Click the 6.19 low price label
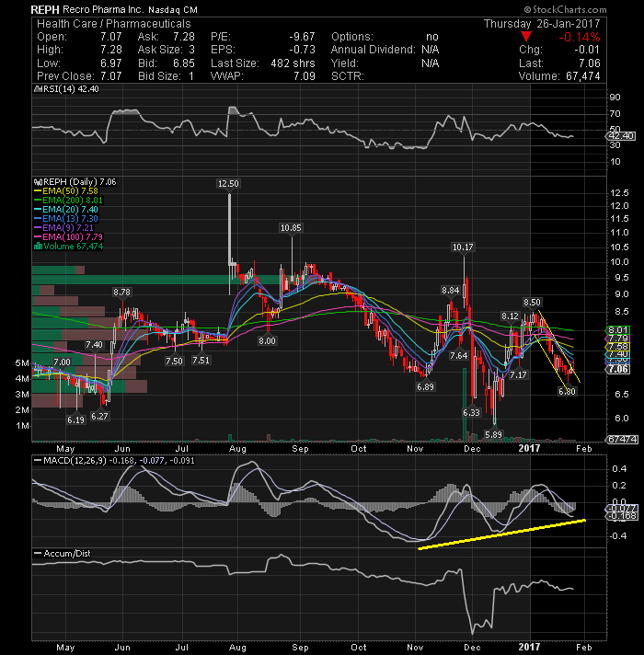 [75, 420]
